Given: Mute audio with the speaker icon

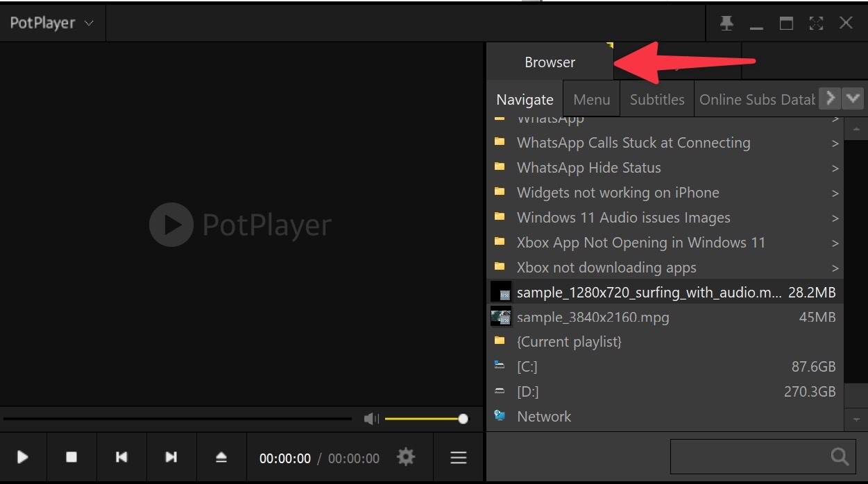Looking at the screenshot, I should [x=372, y=419].
